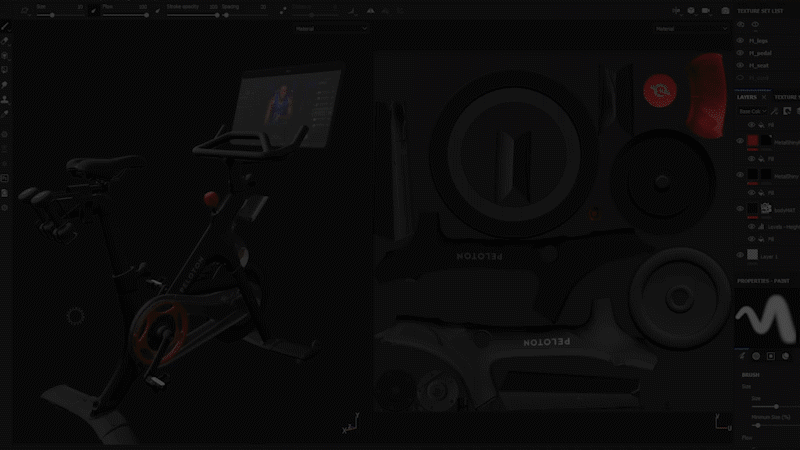Select the Clone stamp tool in left toolbar
Viewport: 800px width, 450px height.
coord(5,99)
